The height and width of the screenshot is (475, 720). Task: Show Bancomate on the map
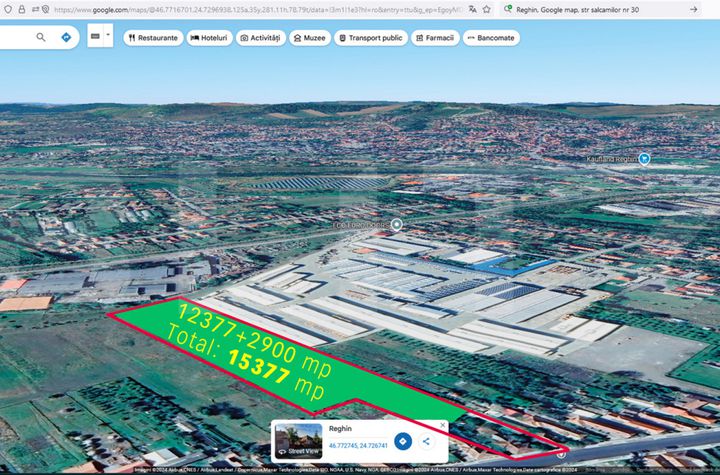click(491, 38)
